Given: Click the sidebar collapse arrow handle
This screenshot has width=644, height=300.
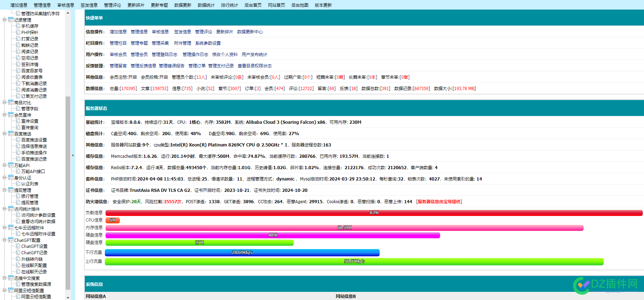Looking at the screenshot, I should (x=73, y=155).
